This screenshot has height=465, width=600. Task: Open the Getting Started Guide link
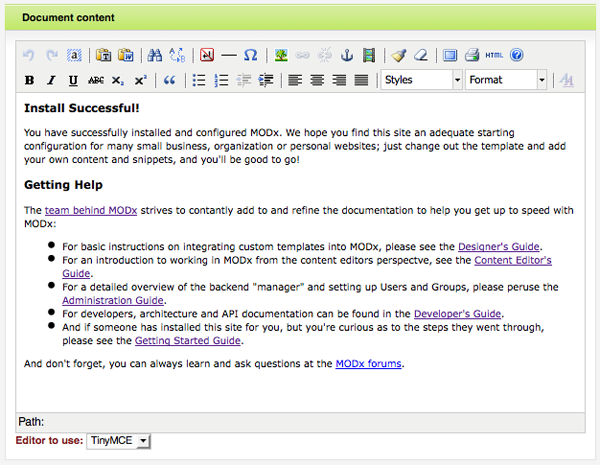188,341
